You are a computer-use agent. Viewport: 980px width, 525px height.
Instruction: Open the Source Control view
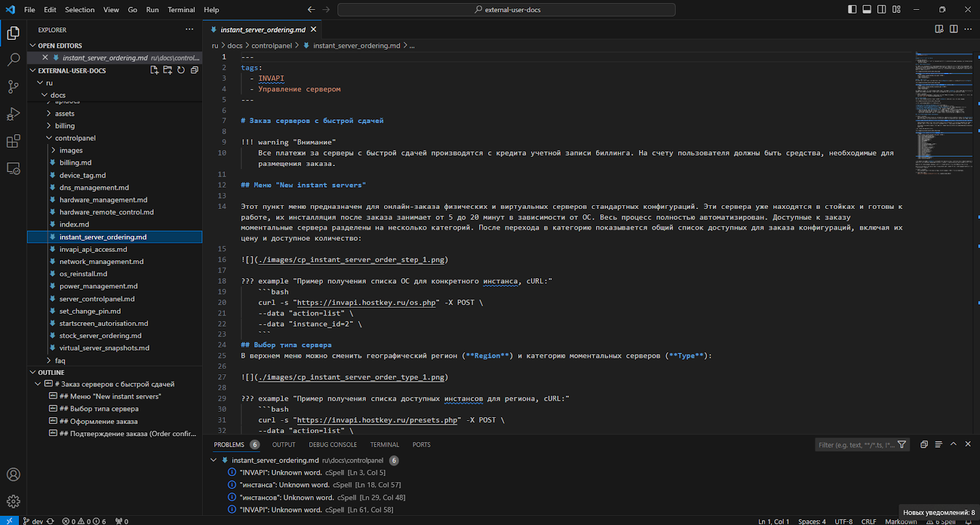click(13, 86)
